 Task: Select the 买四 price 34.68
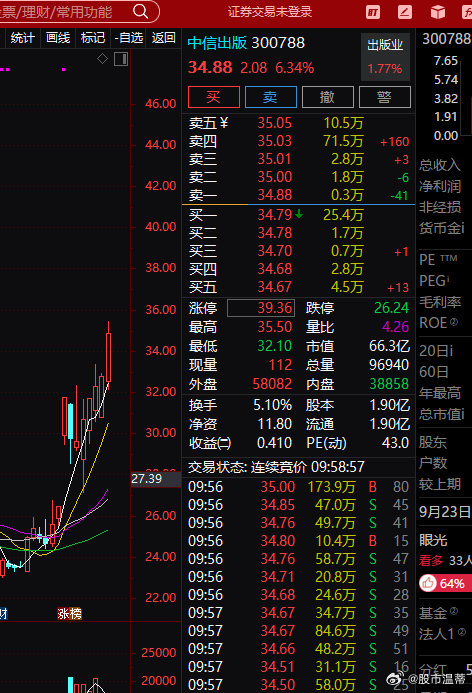coord(274,269)
